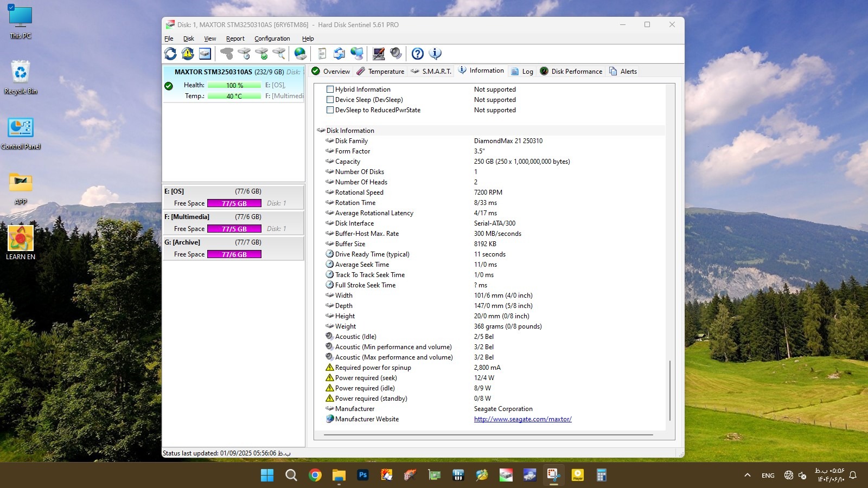868x488 pixels.
Task: Click the Buffer Size row
Action: (x=490, y=243)
